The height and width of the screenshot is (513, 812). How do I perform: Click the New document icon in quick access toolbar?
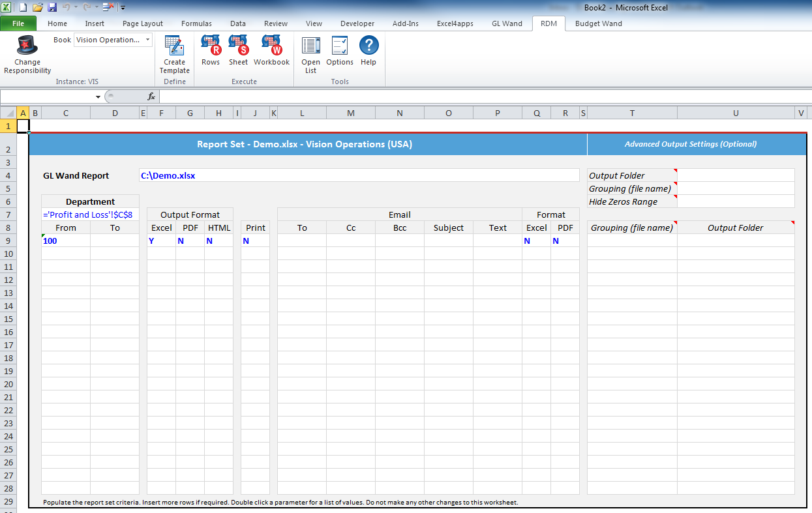pos(23,7)
